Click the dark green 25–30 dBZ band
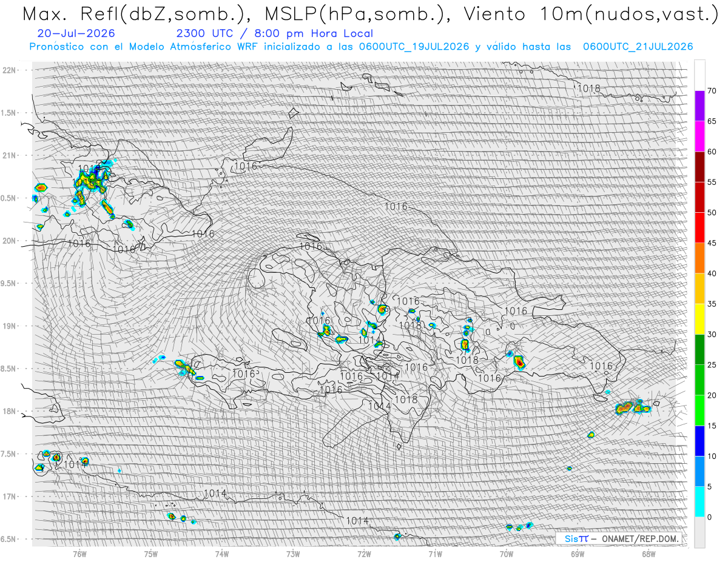 click(x=699, y=349)
